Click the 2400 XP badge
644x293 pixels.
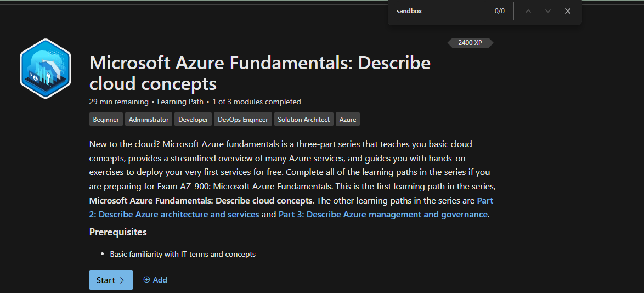pos(470,43)
